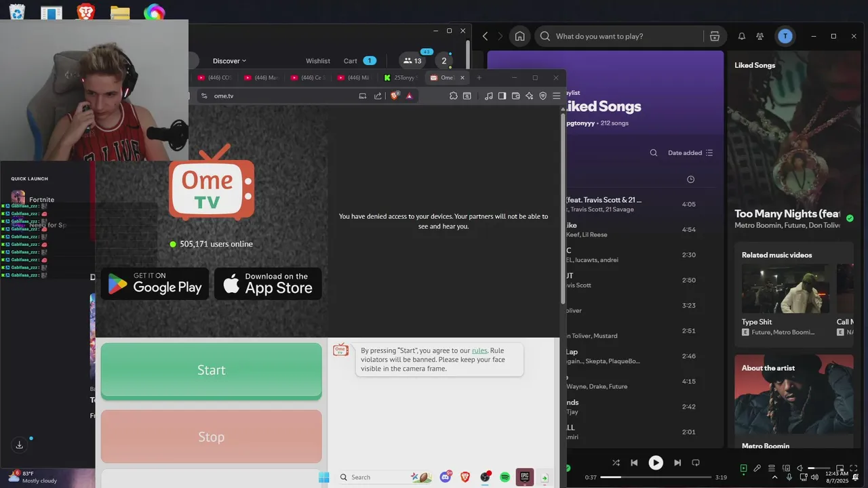Click Brave Rewards triangle icon
The image size is (868, 488).
click(x=410, y=96)
